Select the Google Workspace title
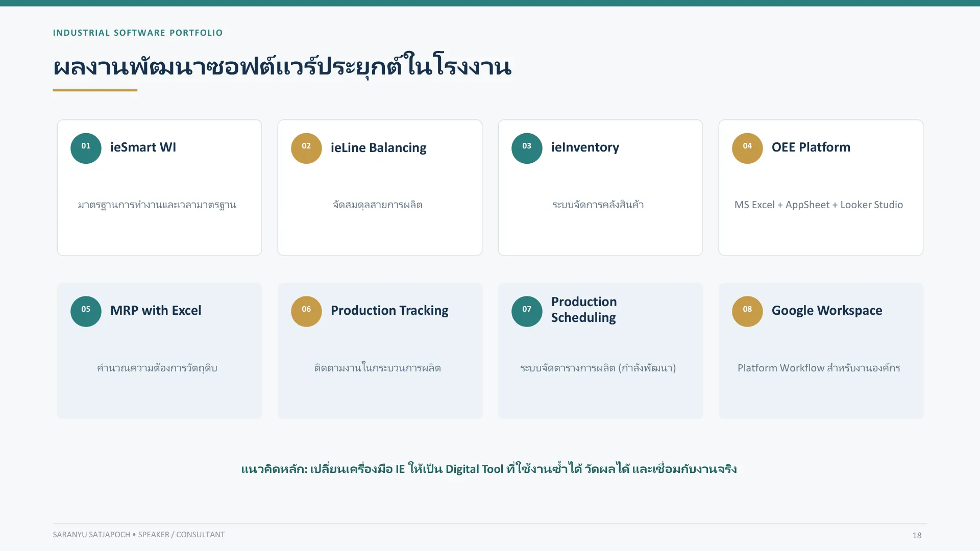Viewport: 980px width, 551px height. coord(827,311)
